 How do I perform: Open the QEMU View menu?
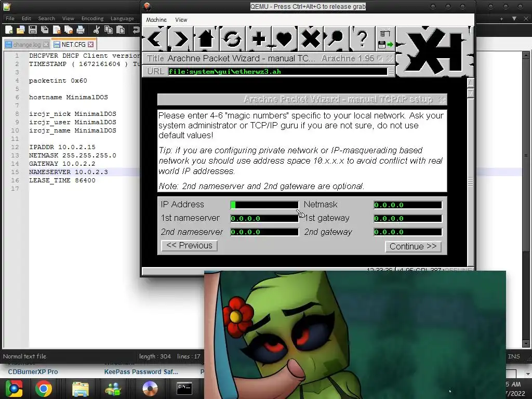click(181, 20)
